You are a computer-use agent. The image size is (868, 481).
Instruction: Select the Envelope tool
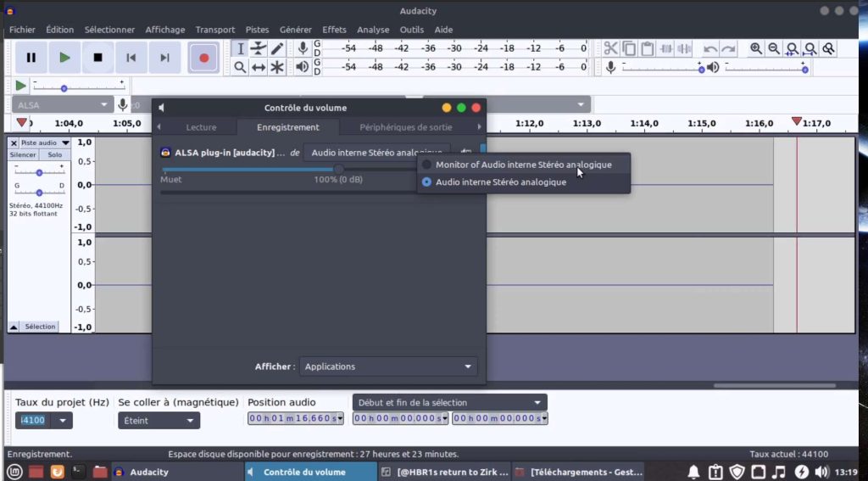[x=259, y=48]
